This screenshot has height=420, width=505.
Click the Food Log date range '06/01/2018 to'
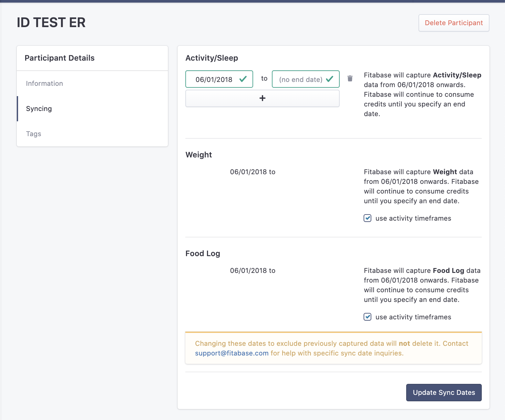click(252, 271)
